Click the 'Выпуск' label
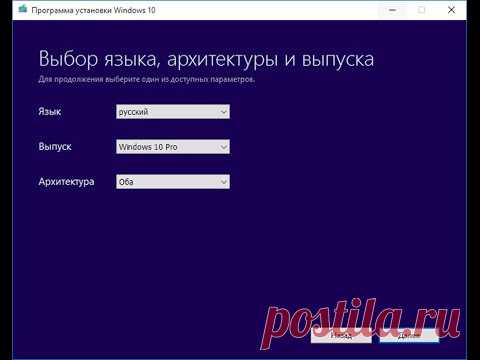480x360 pixels. [x=55, y=147]
